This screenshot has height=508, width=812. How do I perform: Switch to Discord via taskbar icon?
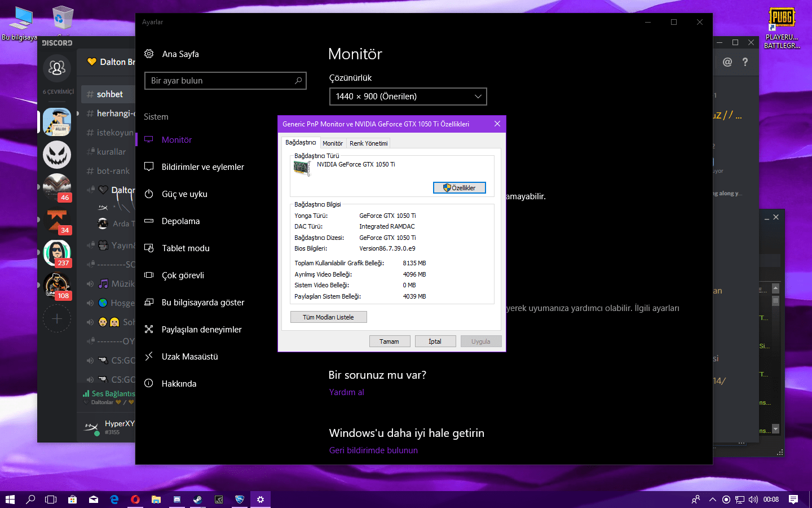[x=177, y=500]
